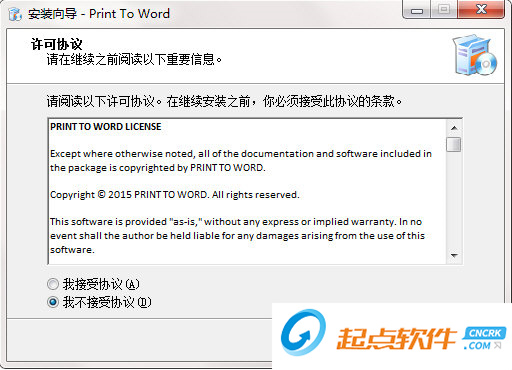The width and height of the screenshot is (512, 370).
Task: Click the 请阅读以下许可协议 instruction text
Action: pyautogui.click(x=224, y=101)
